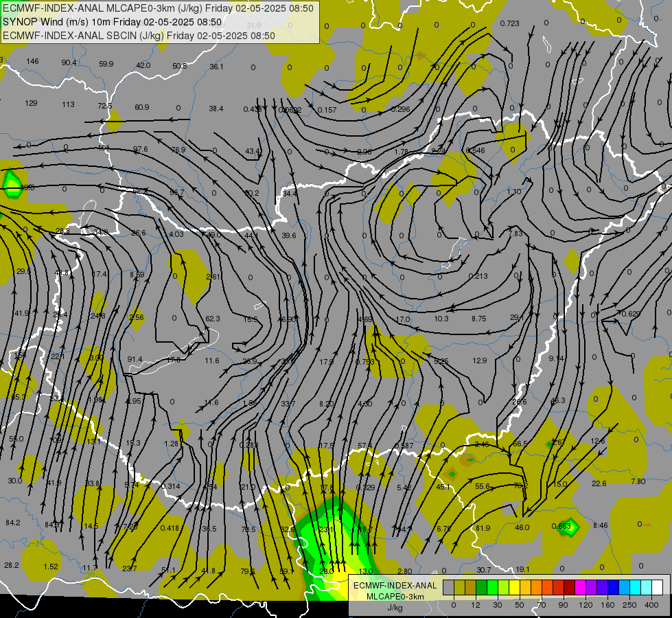Select the orange legend swatch

point(536,587)
